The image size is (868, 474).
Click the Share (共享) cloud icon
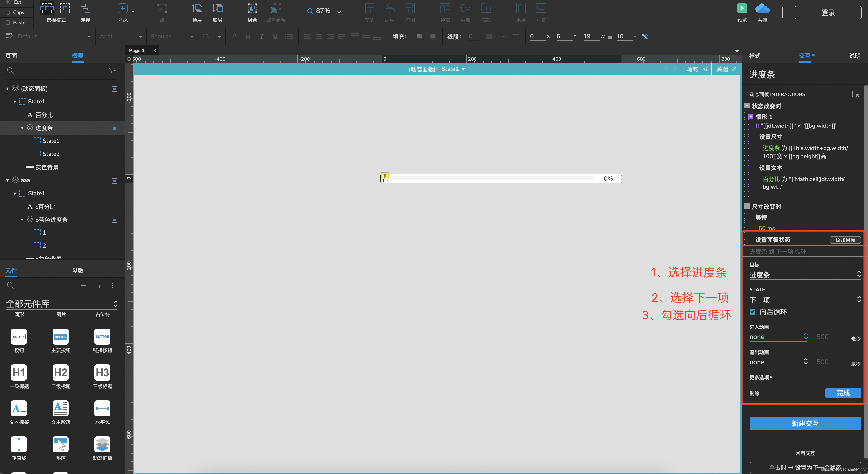point(762,8)
